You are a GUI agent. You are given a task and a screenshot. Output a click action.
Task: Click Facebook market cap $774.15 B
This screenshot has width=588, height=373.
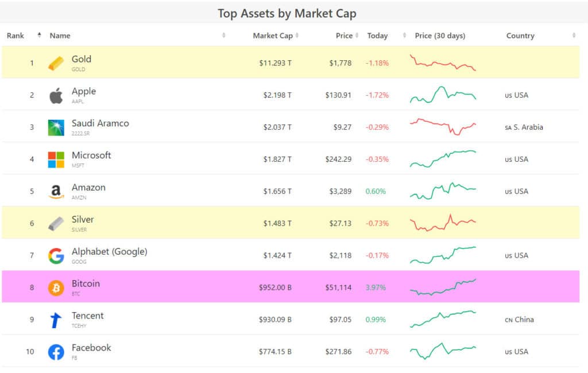click(x=275, y=352)
